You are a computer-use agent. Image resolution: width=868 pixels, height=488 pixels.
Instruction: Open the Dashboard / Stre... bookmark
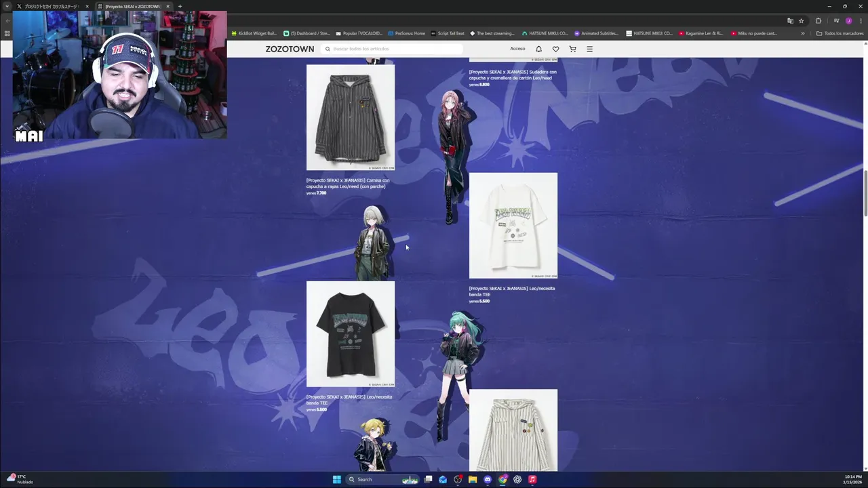pyautogui.click(x=307, y=33)
